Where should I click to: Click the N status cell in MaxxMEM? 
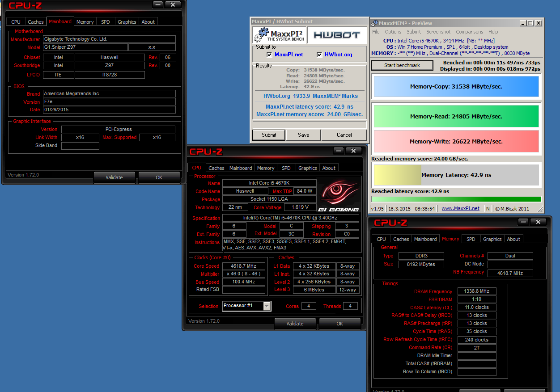488,208
